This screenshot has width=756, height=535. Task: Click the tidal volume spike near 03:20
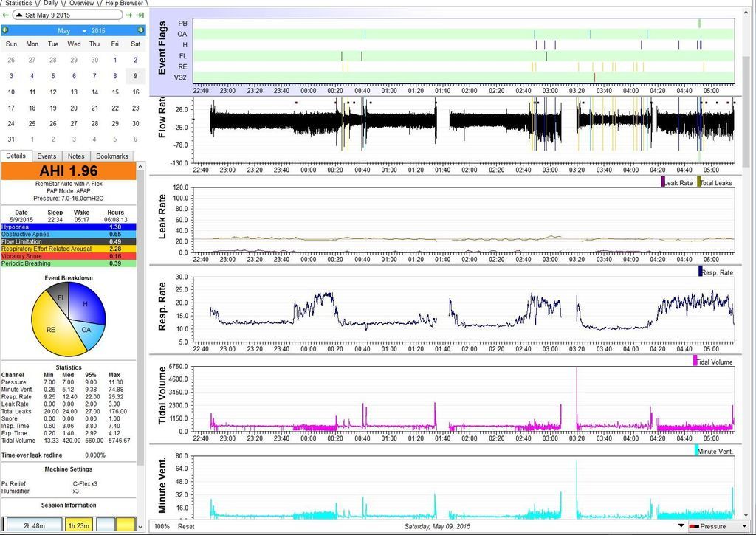click(576, 399)
